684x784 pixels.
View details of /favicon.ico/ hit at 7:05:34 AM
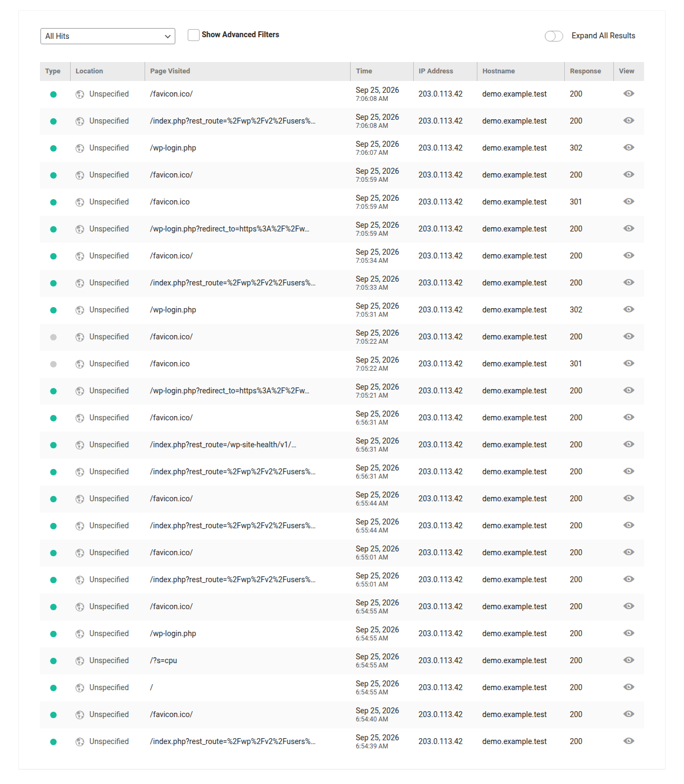click(x=628, y=255)
